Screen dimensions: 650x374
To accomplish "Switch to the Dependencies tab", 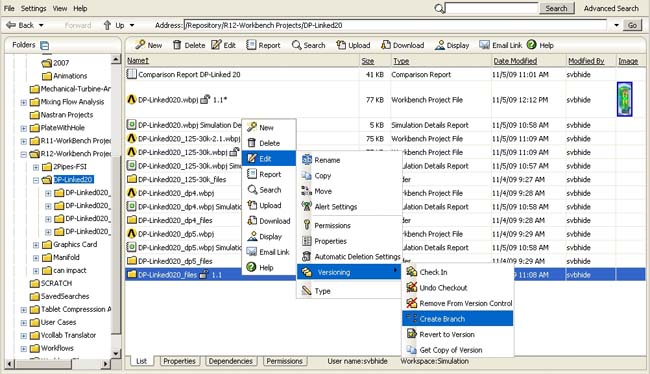I will (x=230, y=361).
